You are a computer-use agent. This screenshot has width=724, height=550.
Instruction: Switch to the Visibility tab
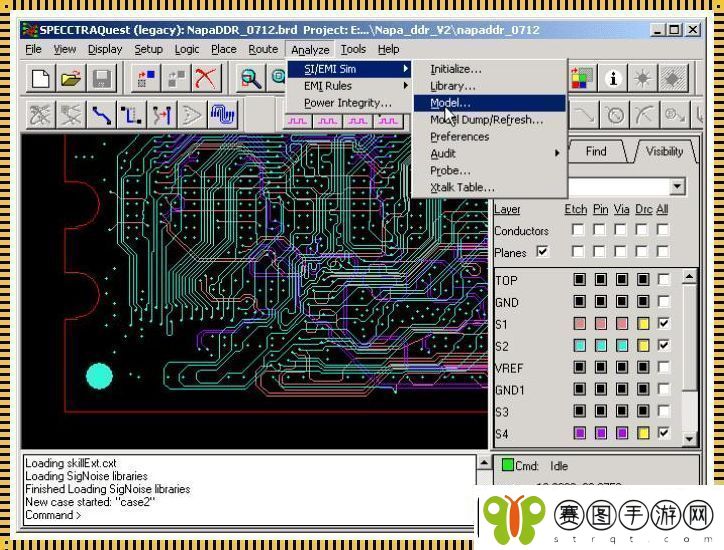(664, 151)
